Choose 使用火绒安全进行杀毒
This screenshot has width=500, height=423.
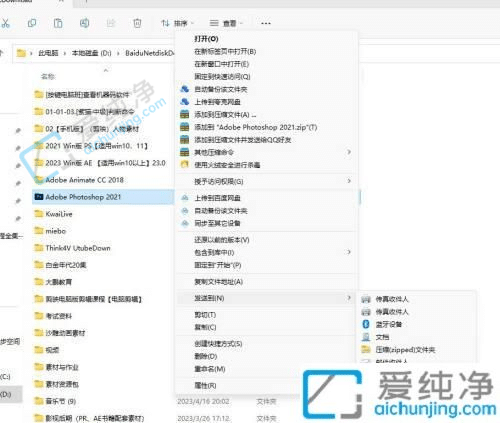227,165
